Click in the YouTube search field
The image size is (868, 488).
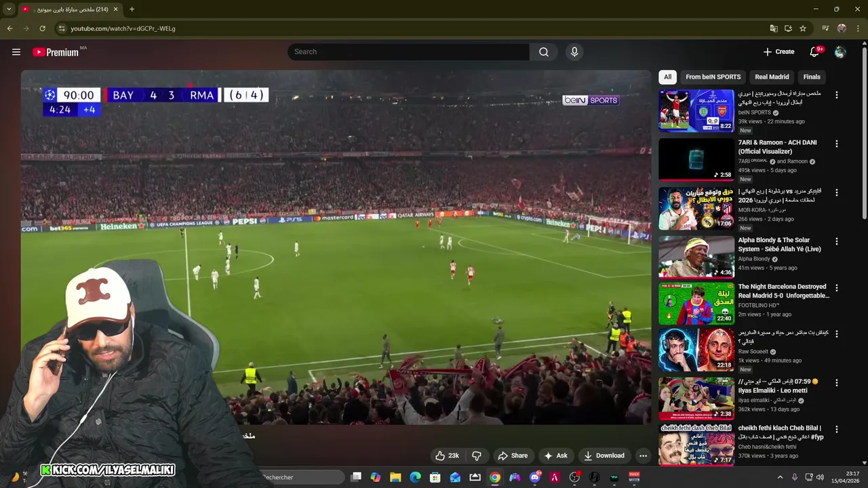pos(408,52)
